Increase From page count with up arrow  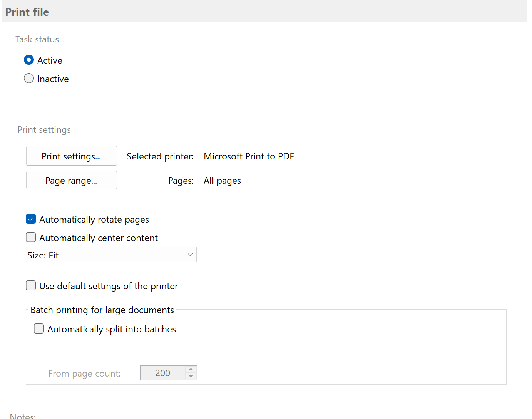[x=191, y=370]
